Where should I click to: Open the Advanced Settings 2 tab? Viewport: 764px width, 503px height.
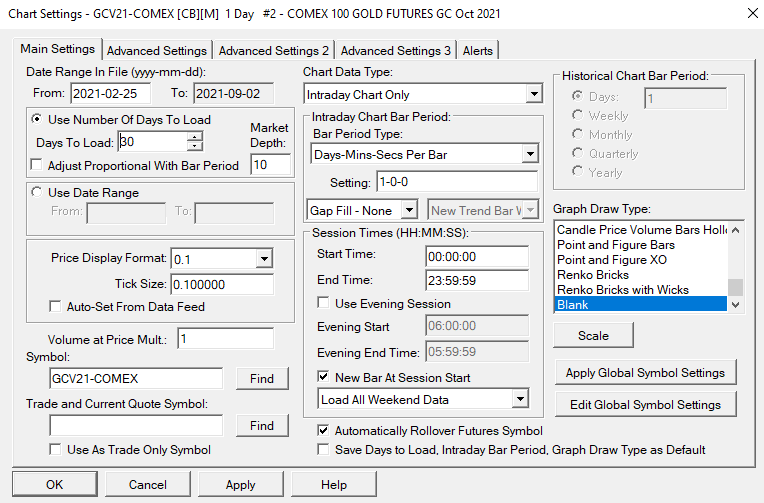273,51
